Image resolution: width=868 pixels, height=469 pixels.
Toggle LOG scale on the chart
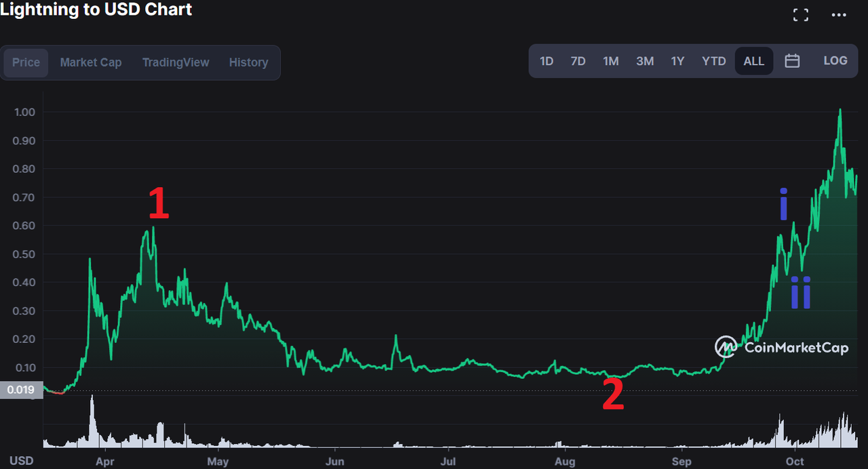pos(835,60)
